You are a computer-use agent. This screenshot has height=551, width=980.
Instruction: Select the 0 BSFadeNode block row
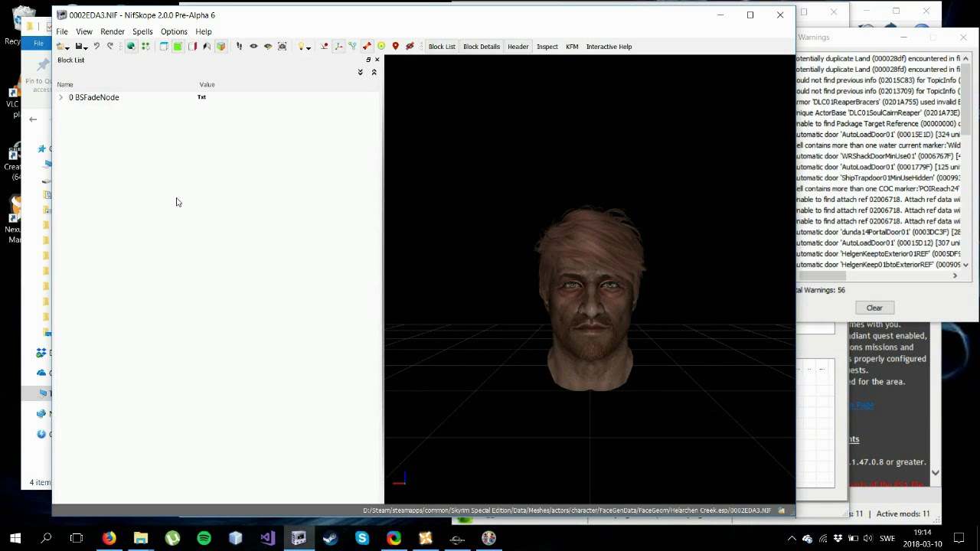(x=218, y=97)
